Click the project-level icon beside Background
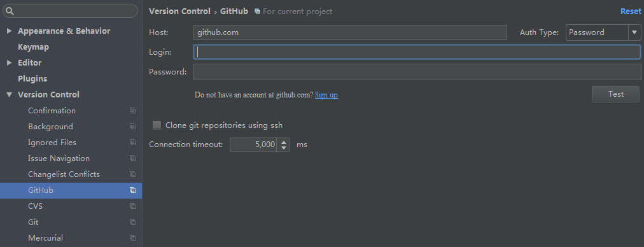This screenshot has width=644, height=247. (x=132, y=127)
